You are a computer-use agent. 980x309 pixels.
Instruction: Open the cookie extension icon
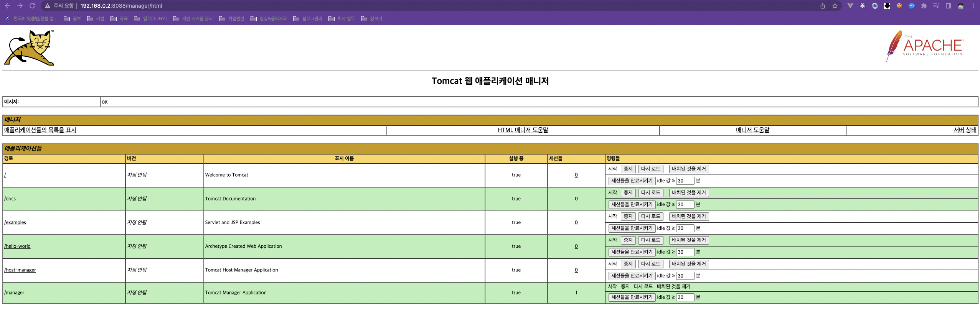point(899,6)
